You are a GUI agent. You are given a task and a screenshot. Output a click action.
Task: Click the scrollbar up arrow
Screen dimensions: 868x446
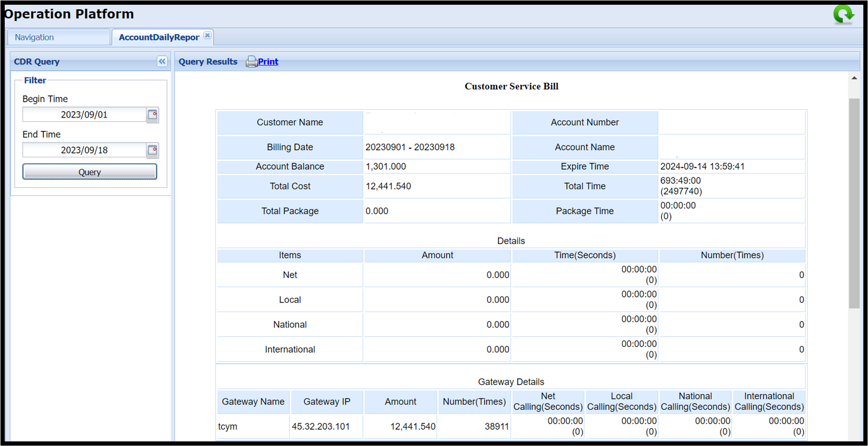click(854, 78)
